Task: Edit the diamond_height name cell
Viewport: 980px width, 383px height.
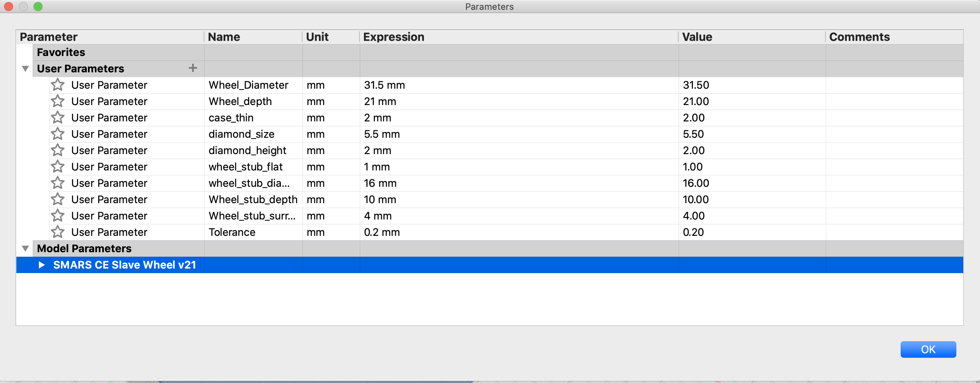Action: [x=253, y=150]
